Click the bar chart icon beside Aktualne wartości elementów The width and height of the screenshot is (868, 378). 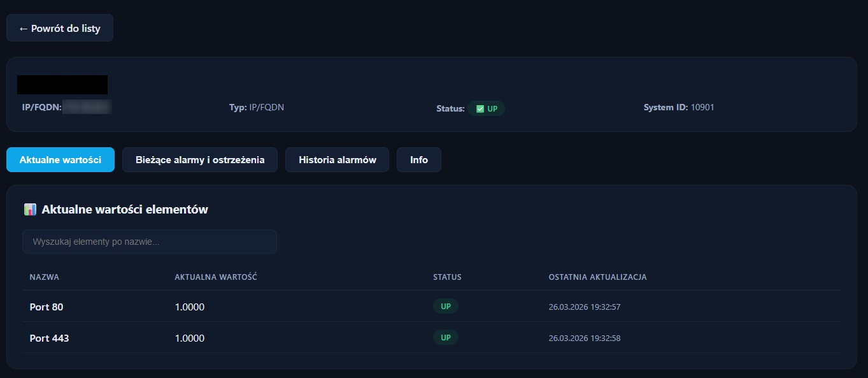click(x=30, y=209)
